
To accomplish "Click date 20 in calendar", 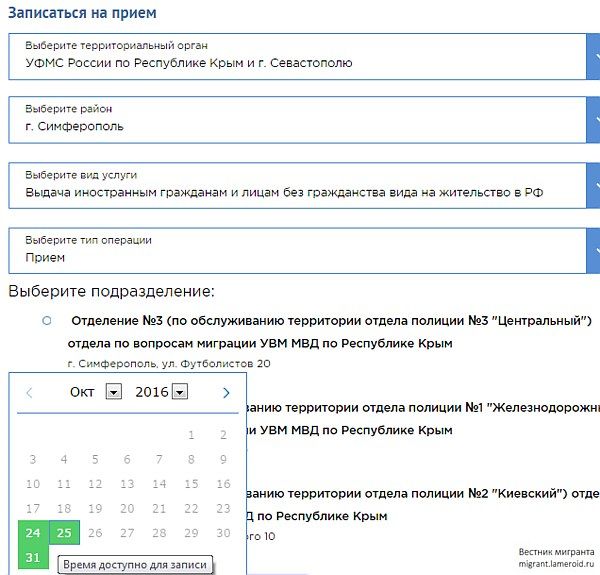I will (127, 508).
